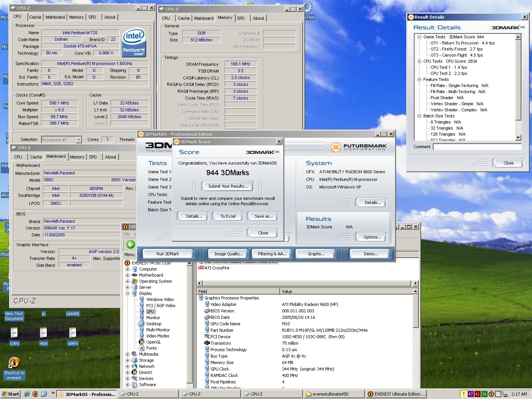This screenshot has width=532, height=399.
Task: Click 'Graphs...' button in 3DMark05
Action: point(316,254)
